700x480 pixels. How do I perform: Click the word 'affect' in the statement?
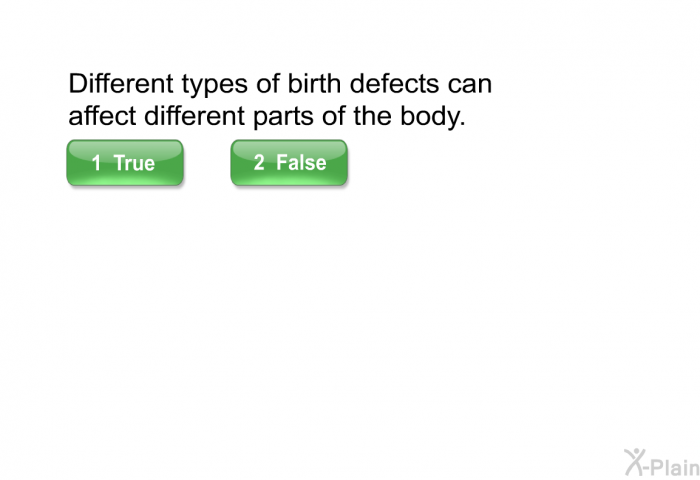pos(102,116)
